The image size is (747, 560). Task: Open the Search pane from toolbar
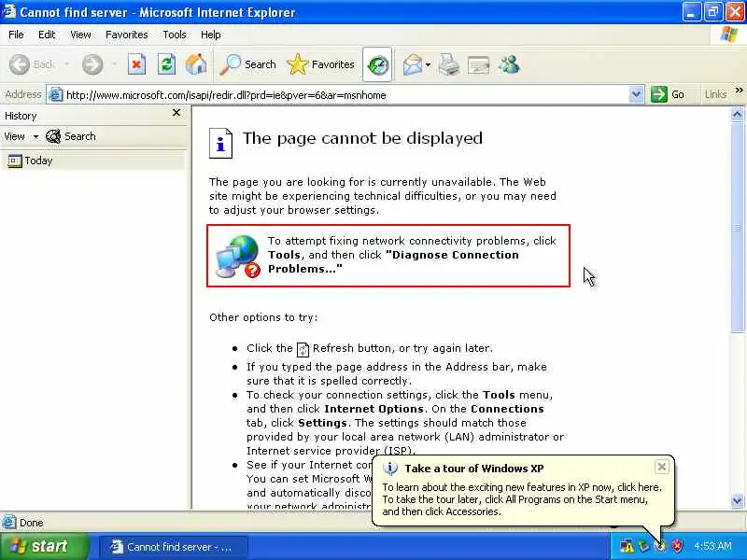click(247, 64)
